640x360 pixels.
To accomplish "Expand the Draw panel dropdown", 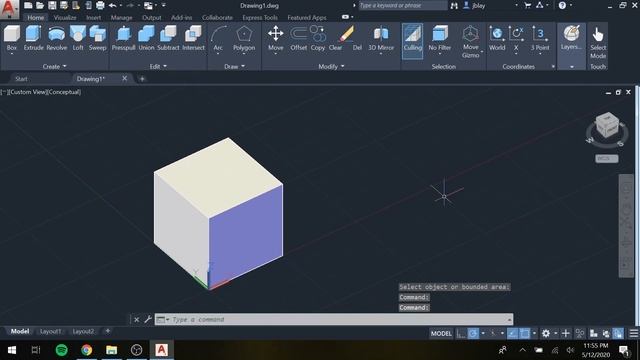I will click(234, 66).
